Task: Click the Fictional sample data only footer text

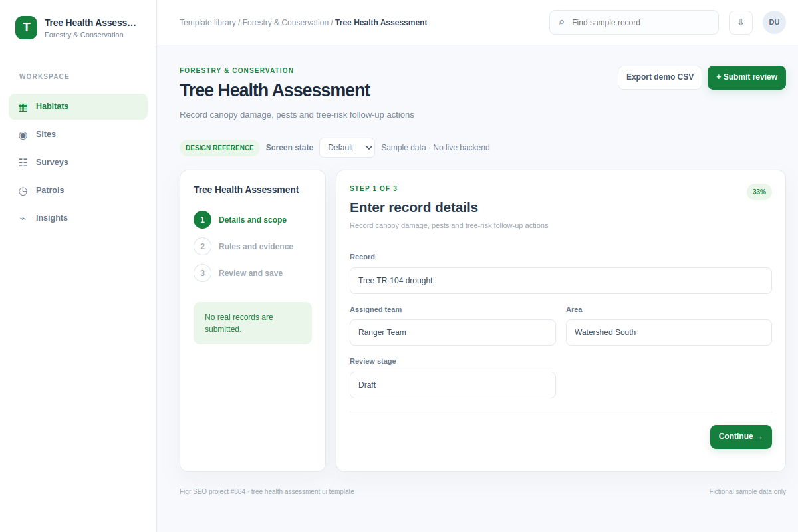Action: [x=747, y=492]
